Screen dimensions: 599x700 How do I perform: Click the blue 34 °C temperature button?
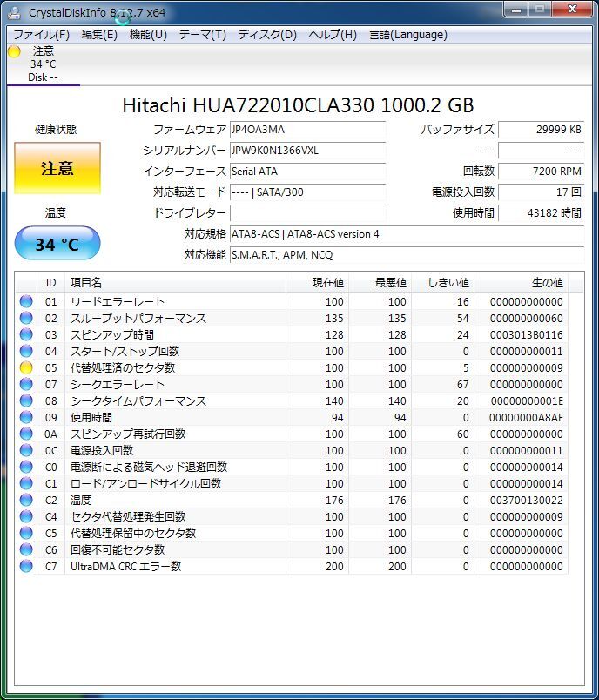(57, 243)
